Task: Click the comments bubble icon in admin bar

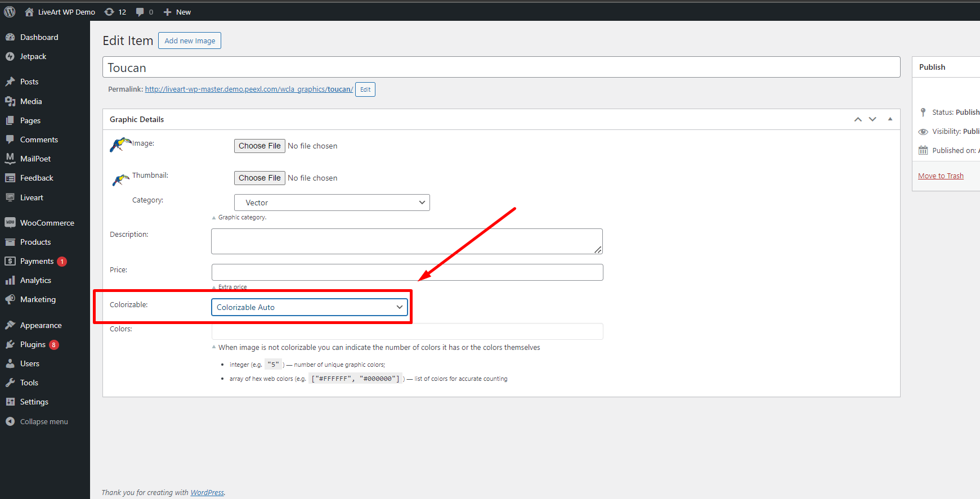Action: point(140,12)
